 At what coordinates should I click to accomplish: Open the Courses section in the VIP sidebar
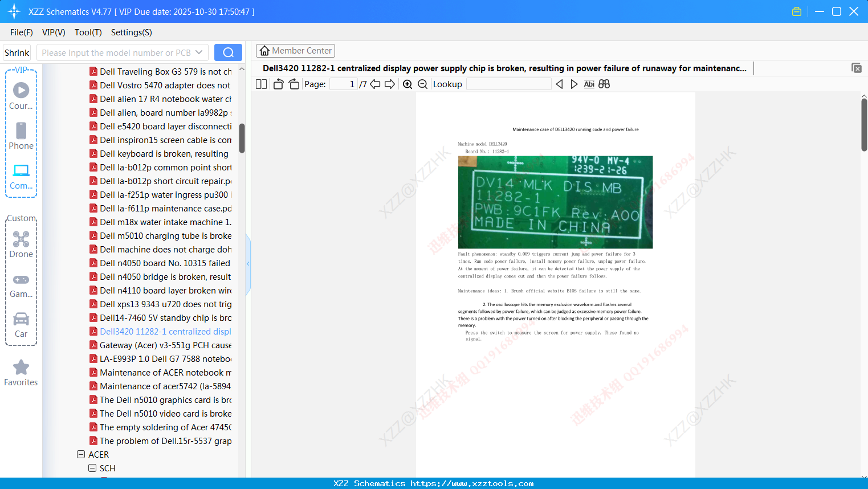[x=21, y=96]
